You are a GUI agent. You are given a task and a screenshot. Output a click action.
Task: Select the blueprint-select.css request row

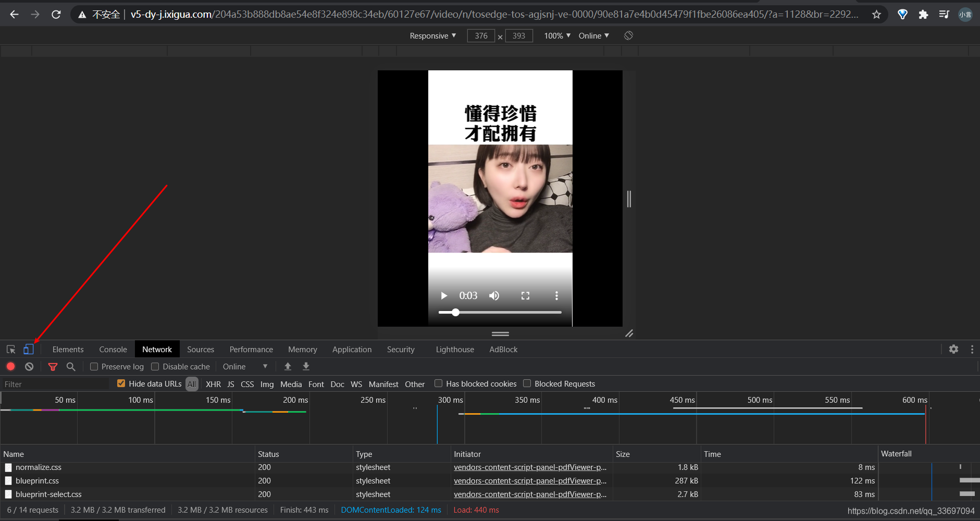click(x=490, y=494)
